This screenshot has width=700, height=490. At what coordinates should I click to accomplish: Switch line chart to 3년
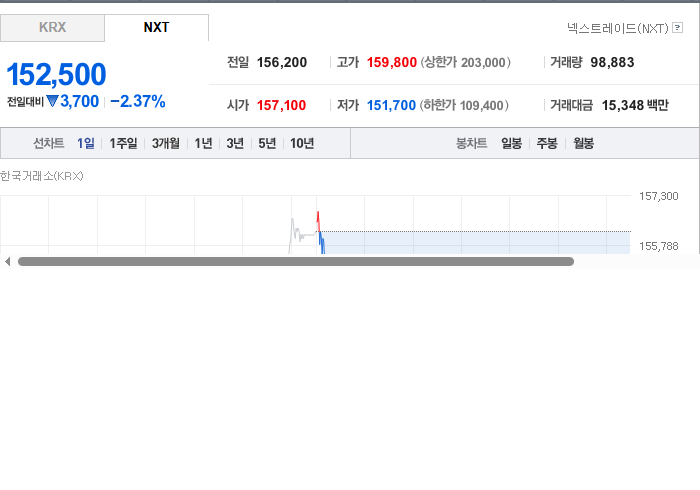(x=235, y=143)
